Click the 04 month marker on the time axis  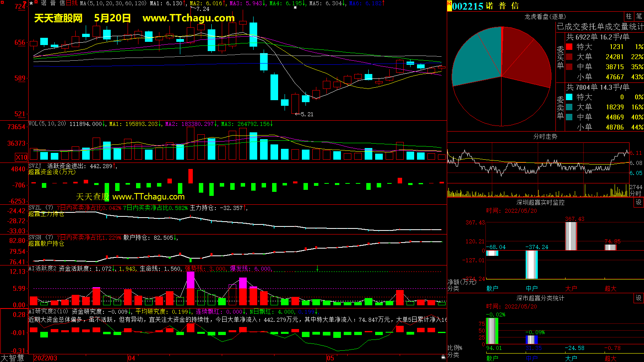(x=132, y=358)
